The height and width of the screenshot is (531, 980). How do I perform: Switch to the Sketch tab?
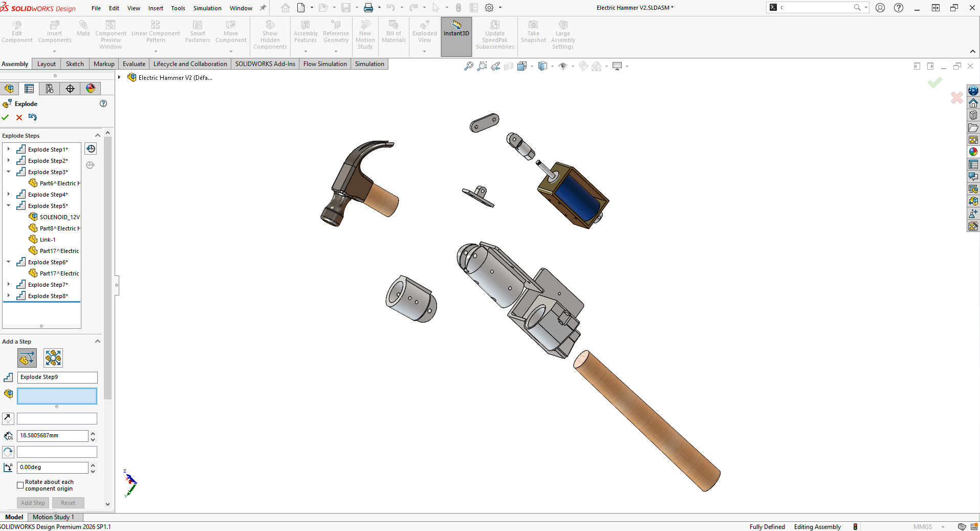[x=75, y=64]
